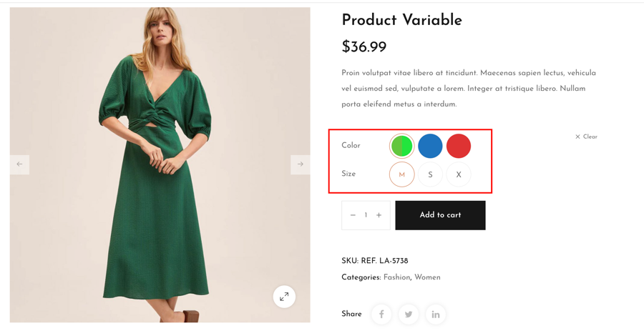Click the next image arrow
Screen dimensions: 644x336
pos(301,164)
